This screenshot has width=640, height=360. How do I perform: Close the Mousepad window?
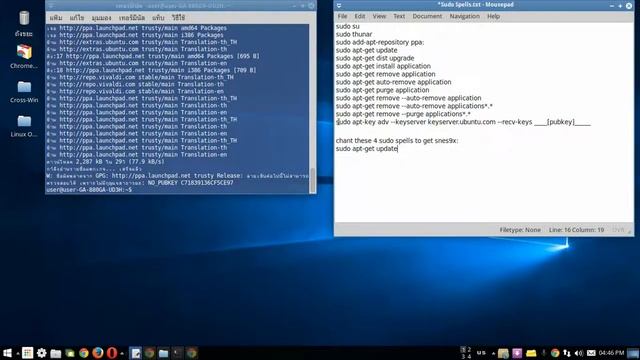(x=629, y=6)
